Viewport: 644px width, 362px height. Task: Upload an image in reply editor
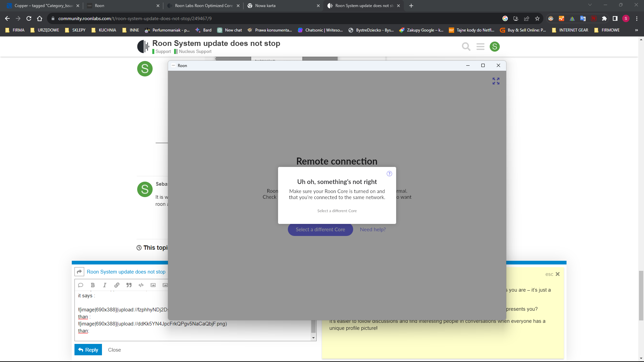(x=153, y=285)
